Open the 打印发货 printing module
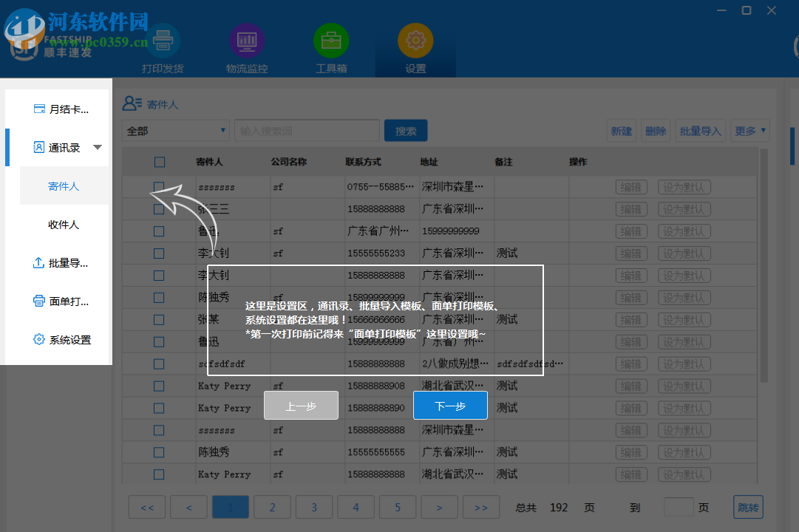This screenshot has width=799, height=532. [163, 48]
